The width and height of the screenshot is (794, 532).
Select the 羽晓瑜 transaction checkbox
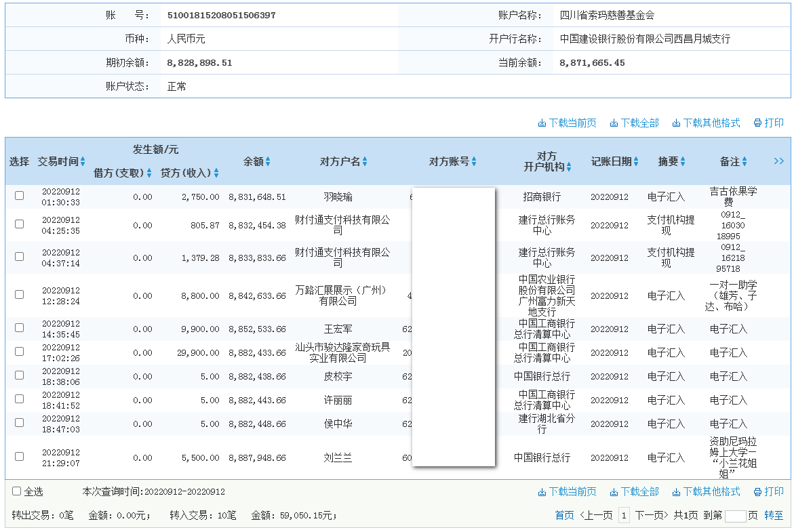[x=19, y=195]
